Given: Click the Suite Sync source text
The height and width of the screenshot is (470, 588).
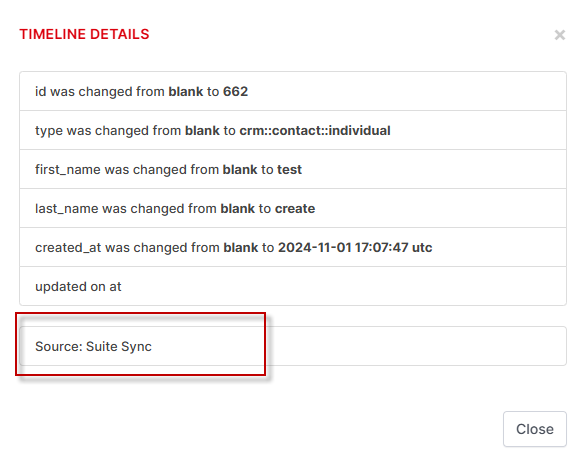Looking at the screenshot, I should 119,347.
